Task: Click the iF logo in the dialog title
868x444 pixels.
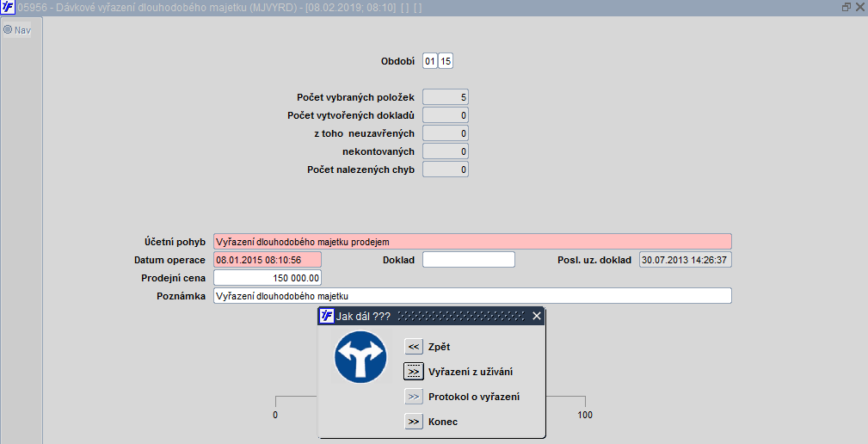Action: 327,316
